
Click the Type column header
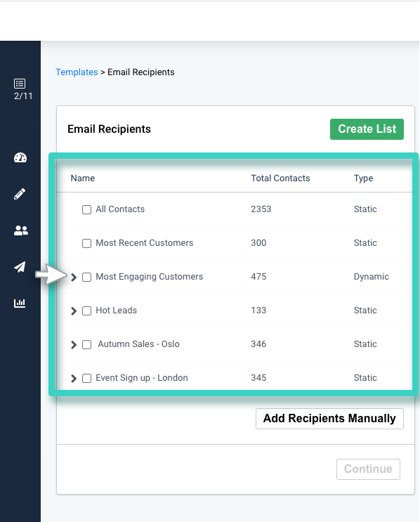[x=363, y=178]
